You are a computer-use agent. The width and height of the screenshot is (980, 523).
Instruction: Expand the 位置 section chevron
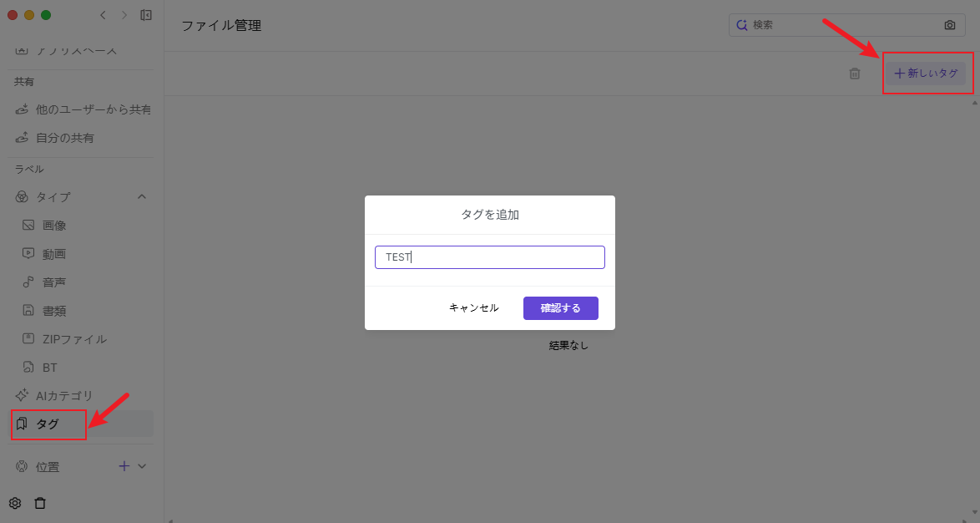click(x=141, y=466)
